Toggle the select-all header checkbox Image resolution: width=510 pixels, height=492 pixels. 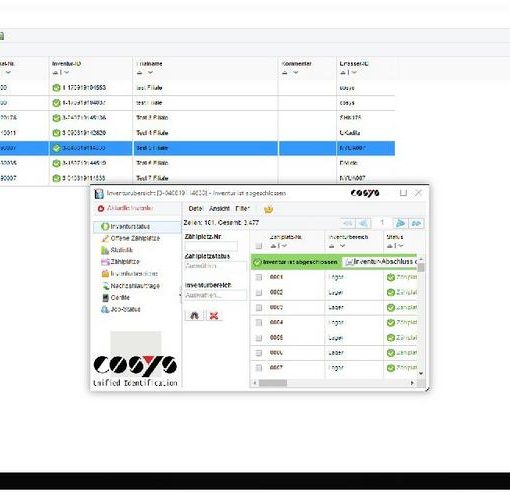click(259, 246)
